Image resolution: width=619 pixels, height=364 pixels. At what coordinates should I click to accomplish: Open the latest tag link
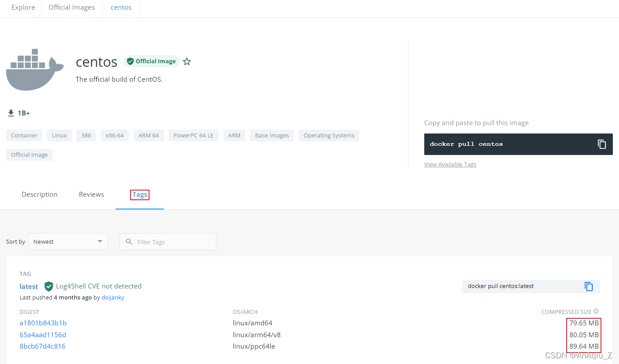(x=29, y=286)
